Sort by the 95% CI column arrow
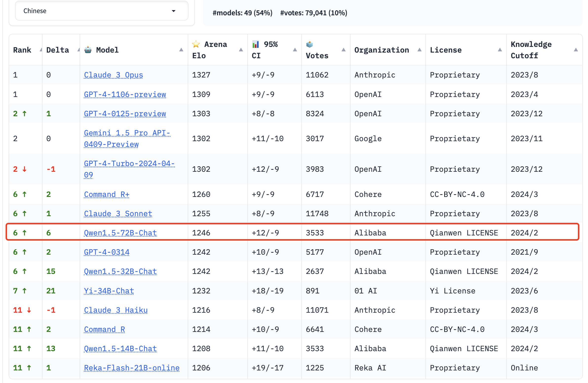Screen dimensions: 588x383 (295, 50)
